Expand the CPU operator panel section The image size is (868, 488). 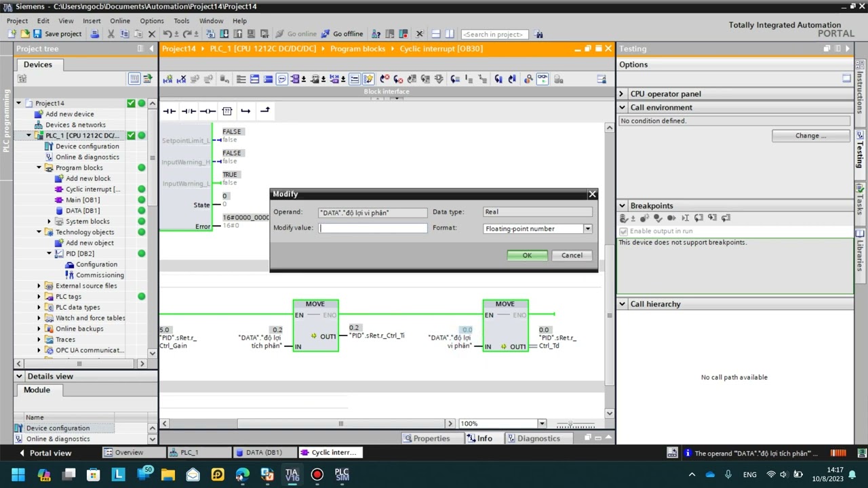coord(622,94)
